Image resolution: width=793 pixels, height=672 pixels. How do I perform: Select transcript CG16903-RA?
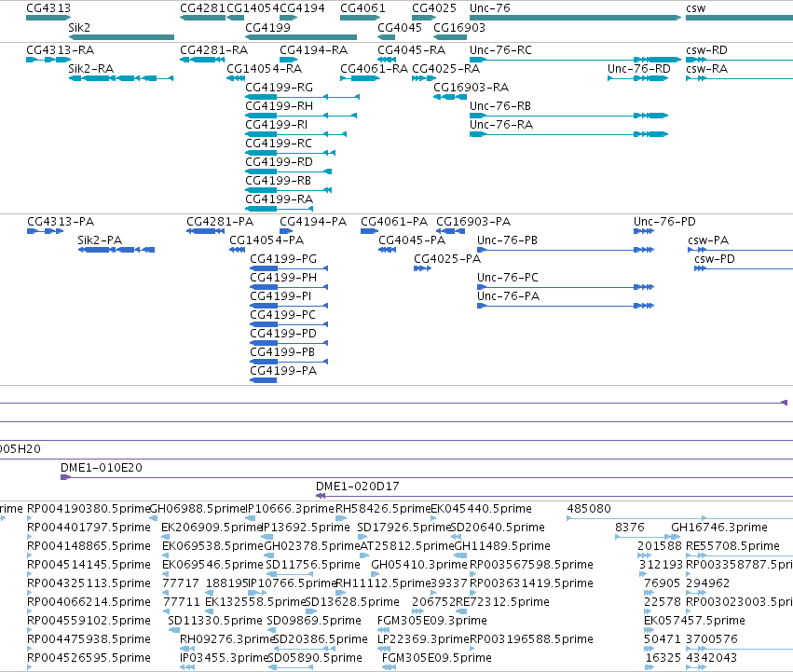(x=450, y=97)
